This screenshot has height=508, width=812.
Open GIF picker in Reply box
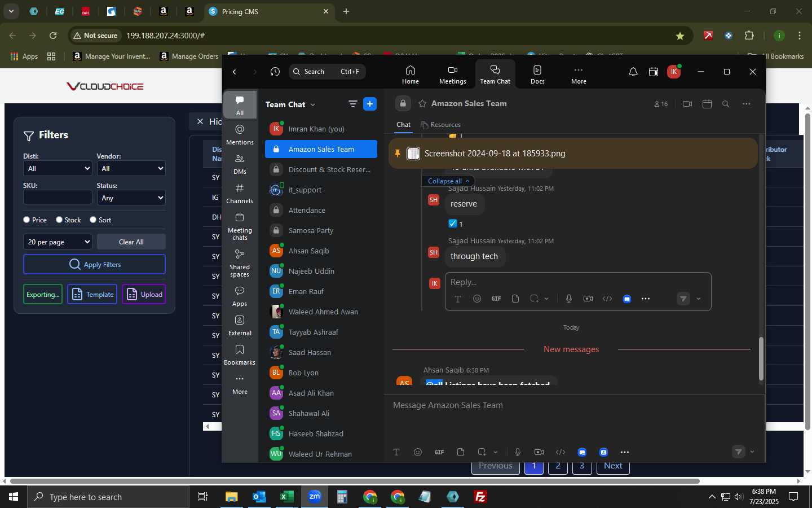point(496,299)
